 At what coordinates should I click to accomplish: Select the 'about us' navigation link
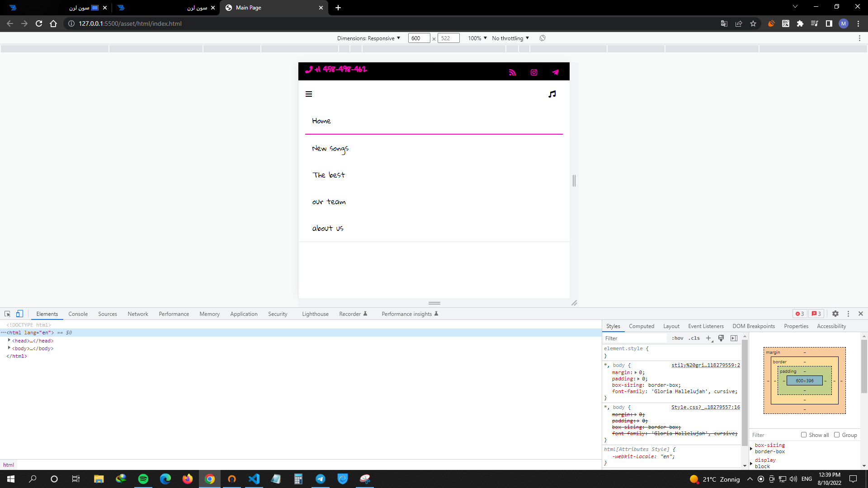click(328, 228)
